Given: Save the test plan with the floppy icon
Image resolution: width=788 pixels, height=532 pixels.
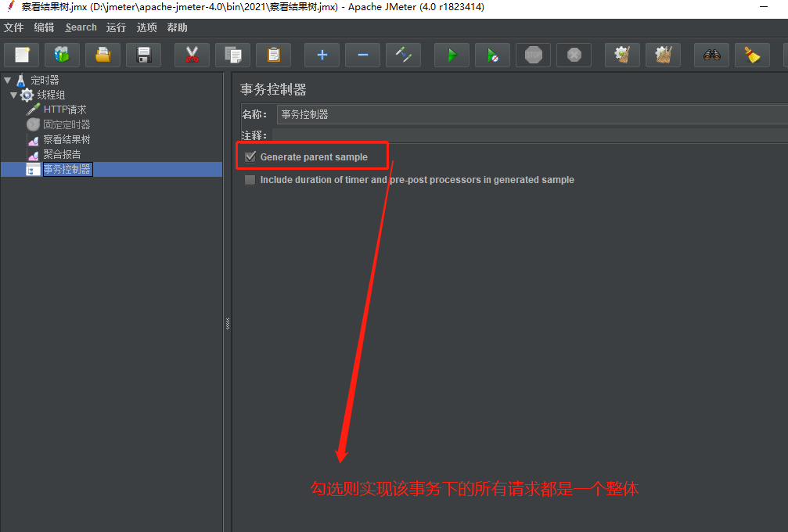Looking at the screenshot, I should pyautogui.click(x=144, y=55).
